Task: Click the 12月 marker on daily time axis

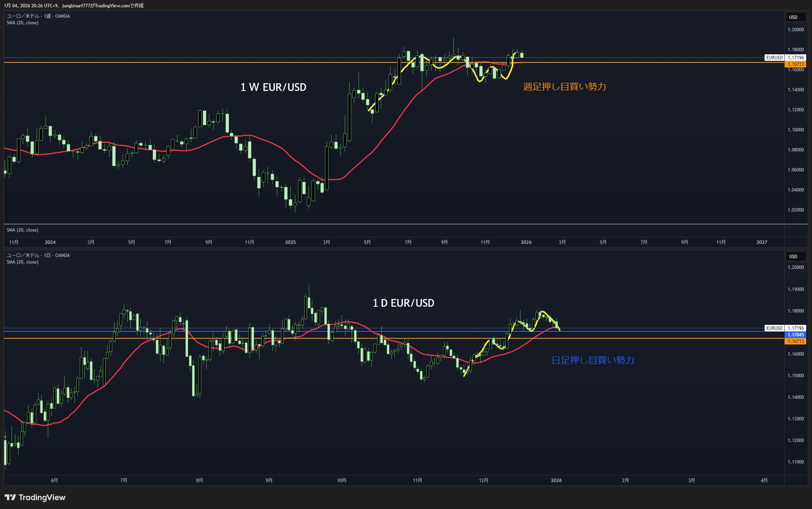Action: tap(483, 480)
